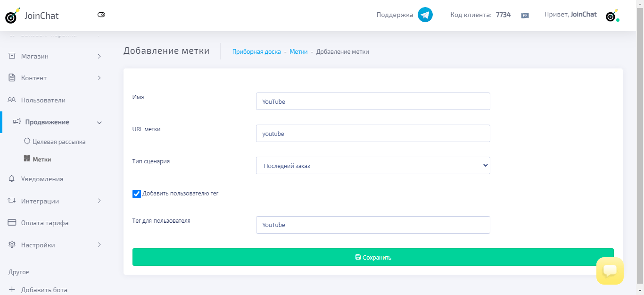Select the Интеграции menu item
Screen dimensions: 644x295
pos(40,201)
